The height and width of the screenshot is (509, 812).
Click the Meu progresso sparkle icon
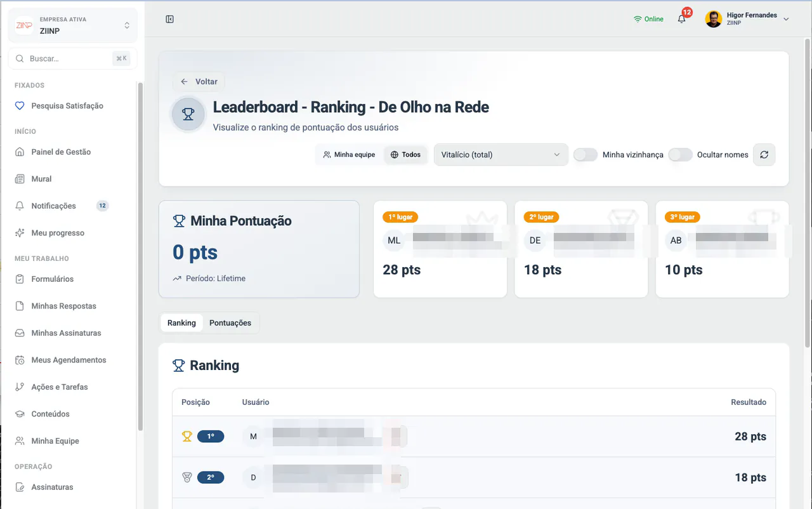tap(20, 233)
